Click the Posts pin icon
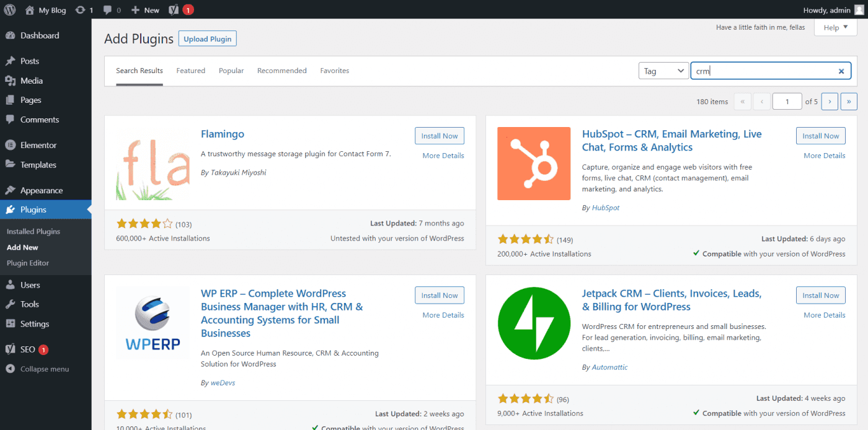The height and width of the screenshot is (430, 868). click(x=10, y=61)
